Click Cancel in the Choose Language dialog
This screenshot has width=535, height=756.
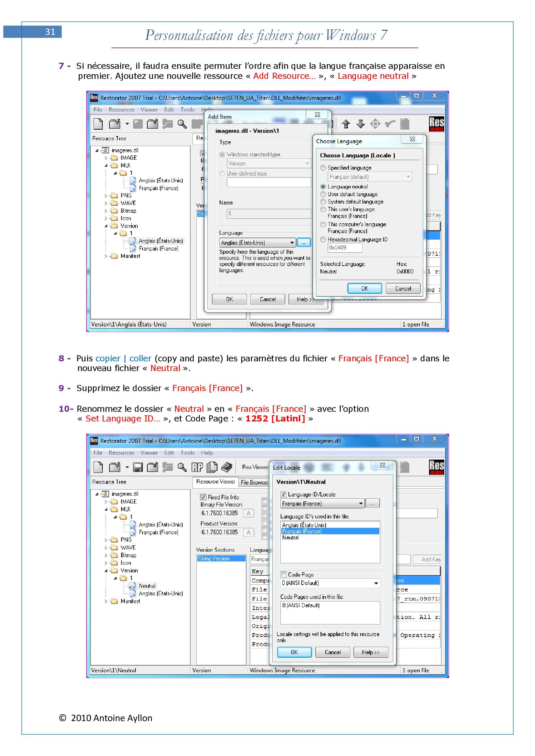coord(403,288)
